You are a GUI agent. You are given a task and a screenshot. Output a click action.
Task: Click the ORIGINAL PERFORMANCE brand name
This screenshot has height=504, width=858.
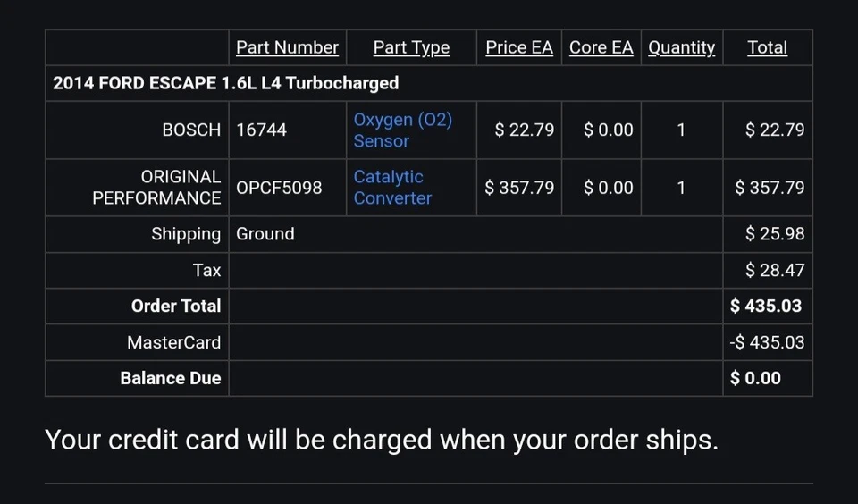157,188
